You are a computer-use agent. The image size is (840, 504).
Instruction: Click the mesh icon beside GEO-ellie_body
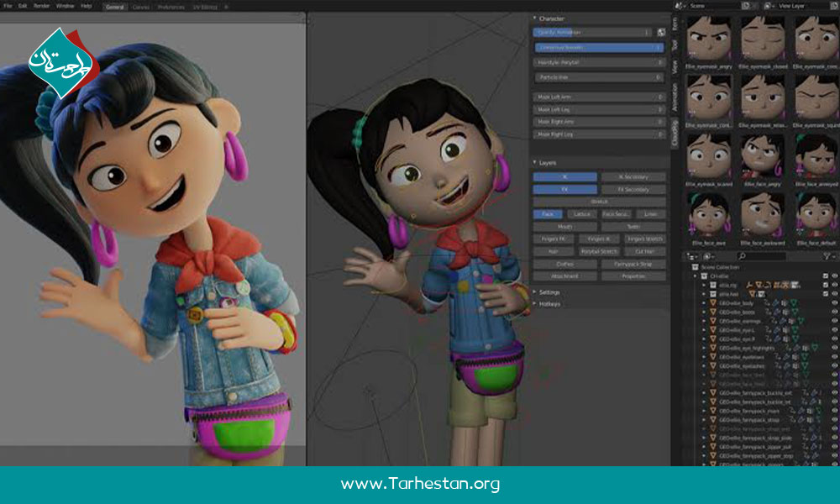[713, 302]
